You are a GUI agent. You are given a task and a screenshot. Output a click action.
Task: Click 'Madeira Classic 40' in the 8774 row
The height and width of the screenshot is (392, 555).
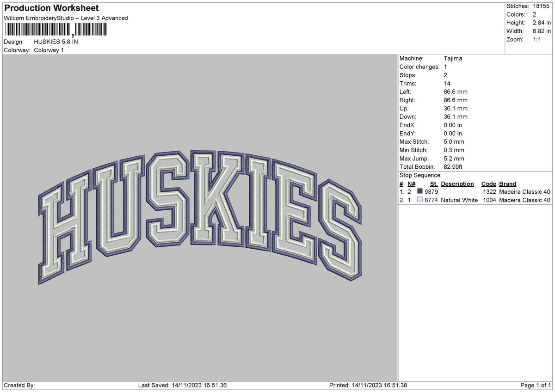[525, 200]
